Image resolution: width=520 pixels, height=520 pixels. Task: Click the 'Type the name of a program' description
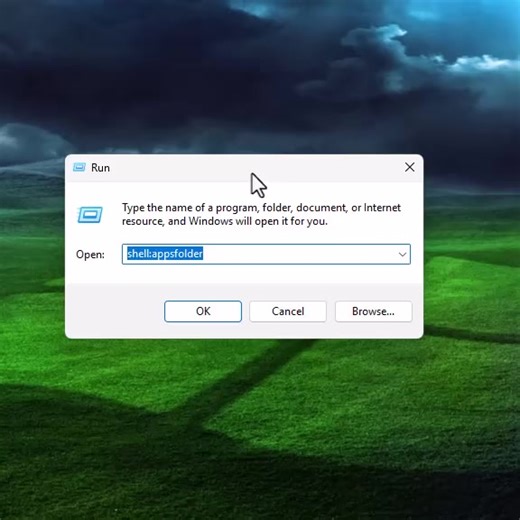click(x=261, y=214)
